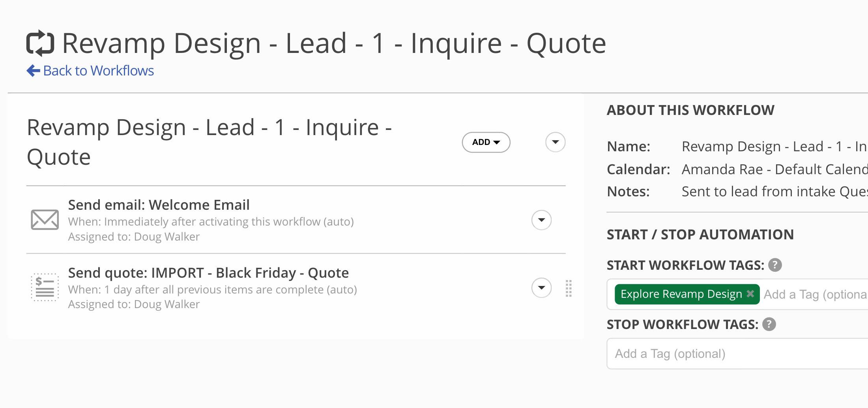Viewport: 868px width, 408px height.
Task: Expand the Welcome Email step options caret
Action: 541,220
